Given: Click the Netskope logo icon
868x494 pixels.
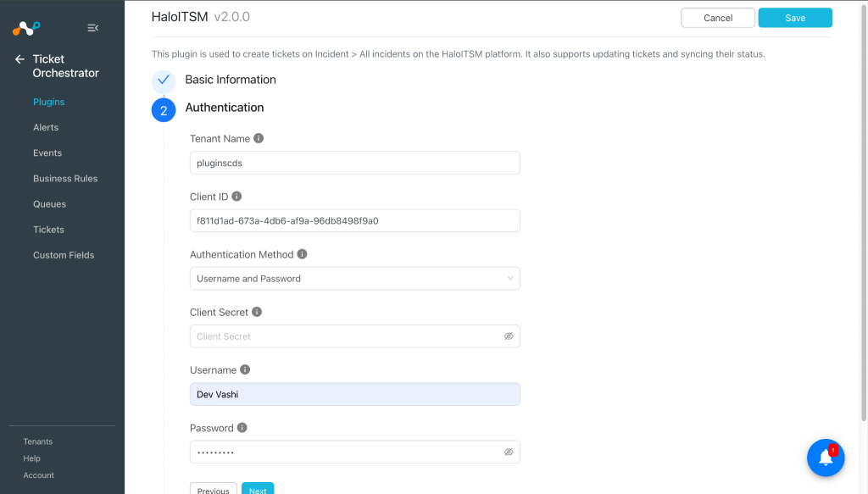Looking at the screenshot, I should tap(26, 28).
